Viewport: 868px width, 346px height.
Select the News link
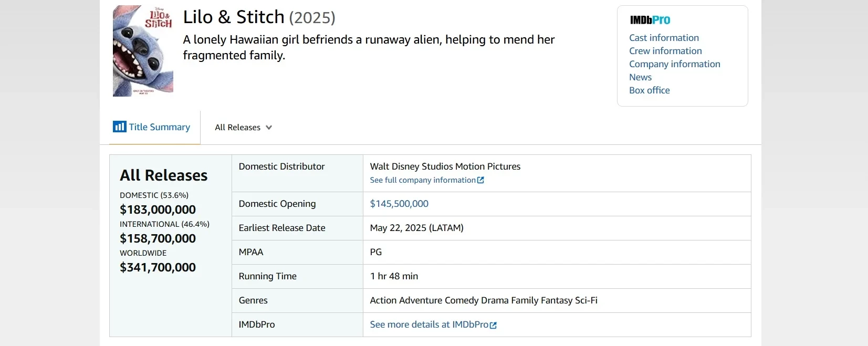tap(640, 77)
